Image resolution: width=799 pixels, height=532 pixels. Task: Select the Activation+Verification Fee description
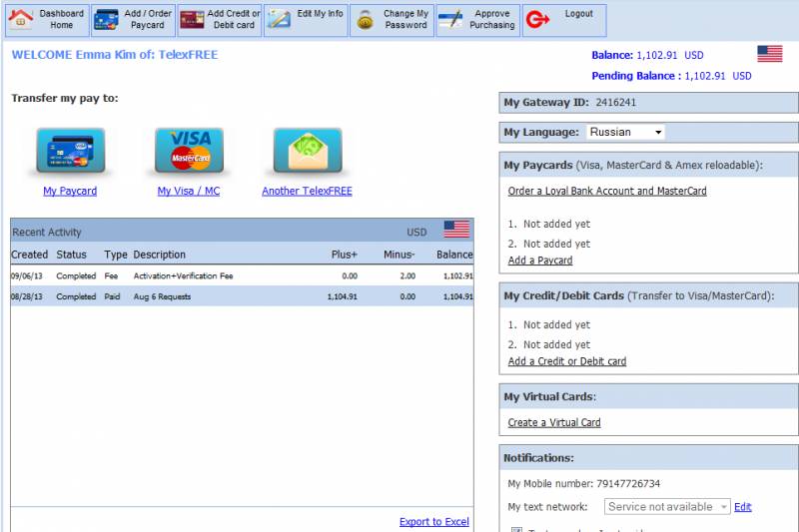[183, 275]
